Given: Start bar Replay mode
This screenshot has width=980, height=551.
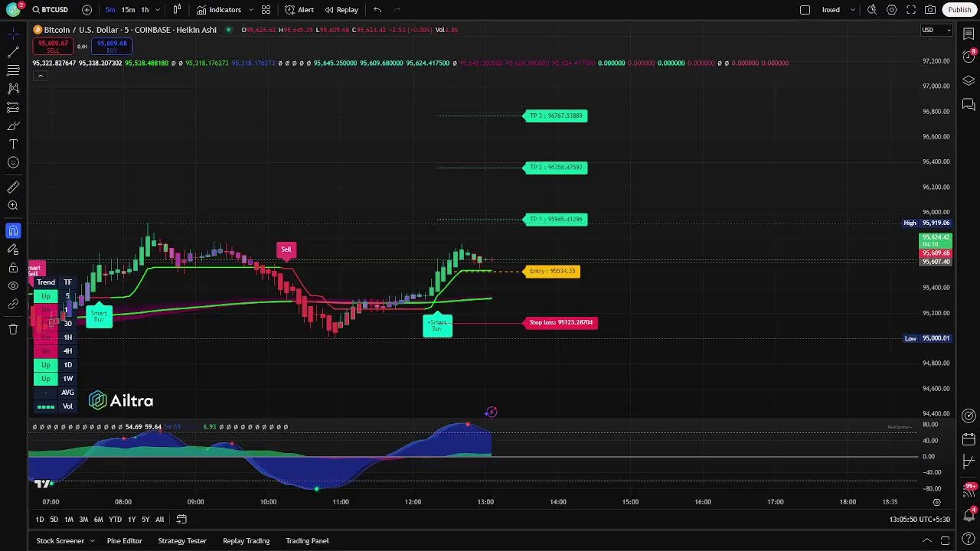Looking at the screenshot, I should click(x=341, y=10).
